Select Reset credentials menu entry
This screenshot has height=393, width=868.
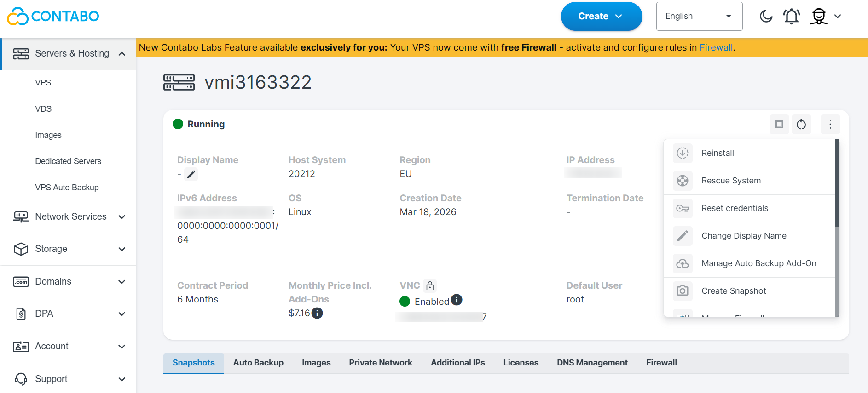point(749,208)
